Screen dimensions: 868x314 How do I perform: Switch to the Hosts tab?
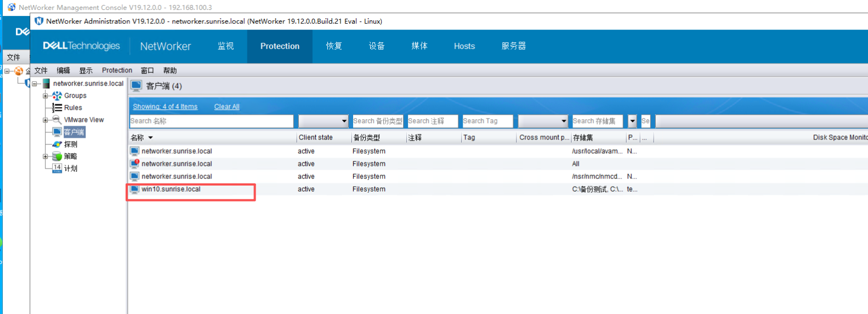[464, 46]
